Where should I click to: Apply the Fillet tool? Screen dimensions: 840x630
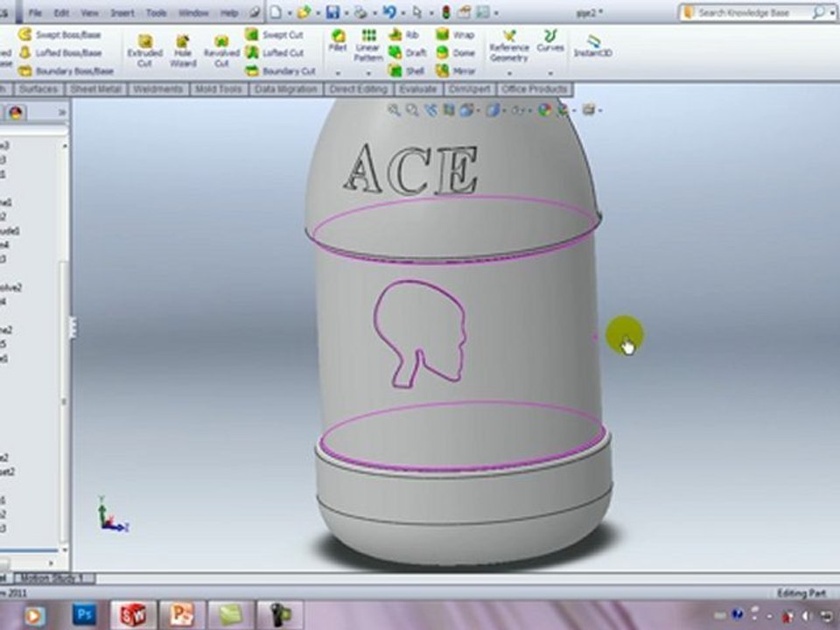tap(338, 41)
